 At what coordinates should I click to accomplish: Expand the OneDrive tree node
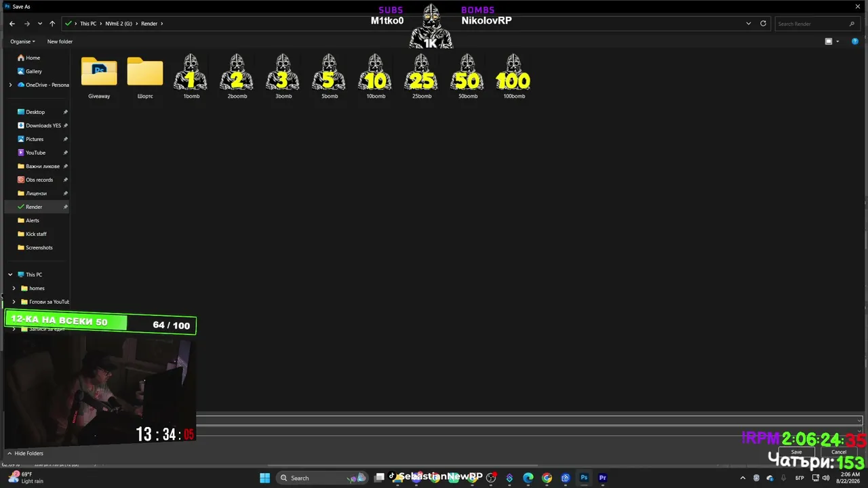pyautogui.click(x=10, y=85)
